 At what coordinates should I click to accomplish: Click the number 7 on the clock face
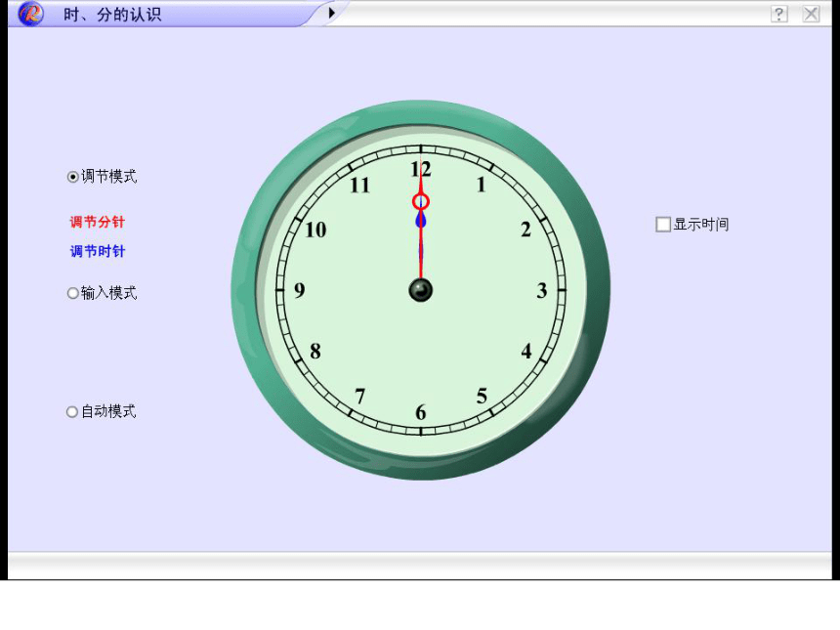pos(360,397)
